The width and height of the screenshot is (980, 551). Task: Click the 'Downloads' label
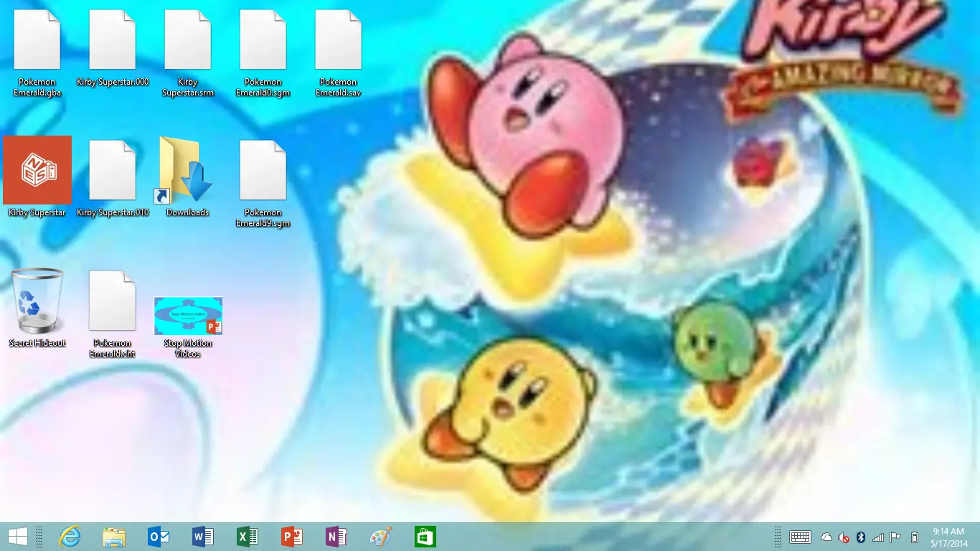click(x=187, y=212)
